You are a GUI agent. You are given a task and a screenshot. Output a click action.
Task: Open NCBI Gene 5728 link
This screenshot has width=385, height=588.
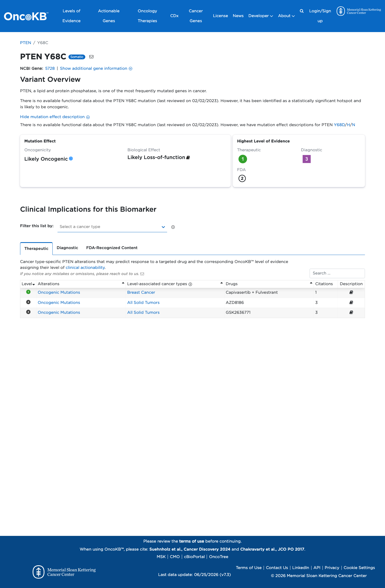point(50,68)
